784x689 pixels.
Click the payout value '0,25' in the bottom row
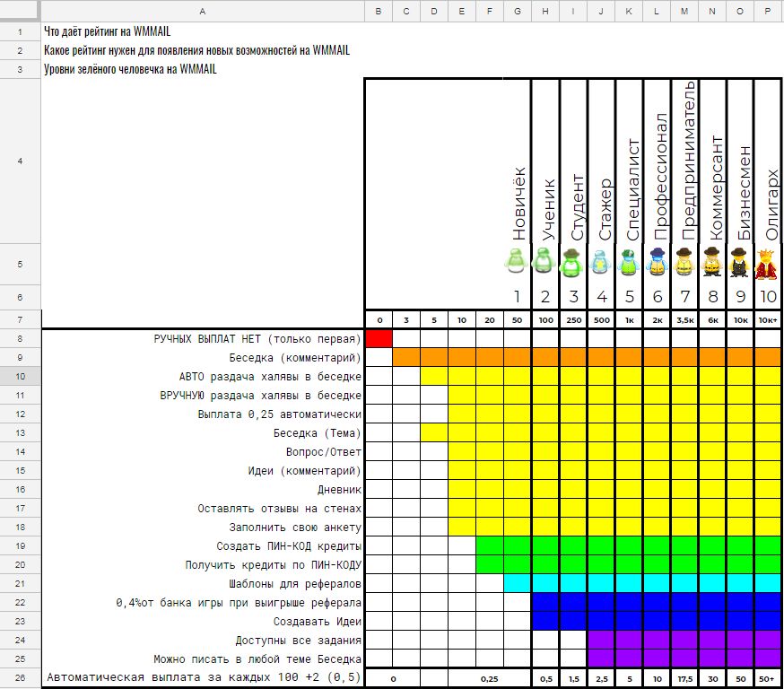[489, 678]
